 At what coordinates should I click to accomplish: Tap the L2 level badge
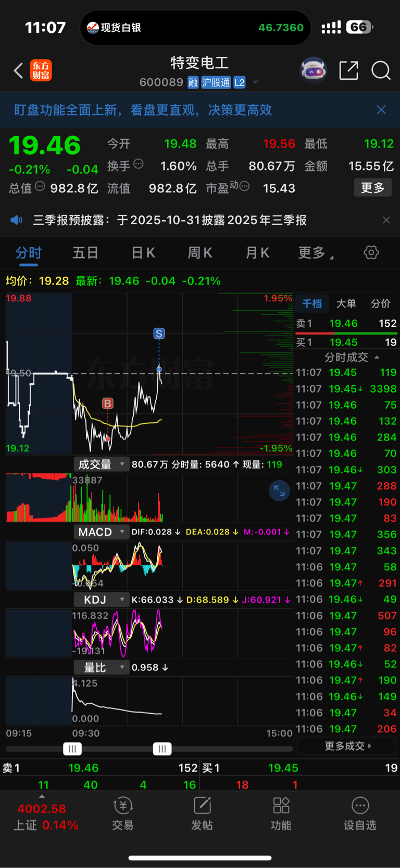pyautogui.click(x=240, y=82)
